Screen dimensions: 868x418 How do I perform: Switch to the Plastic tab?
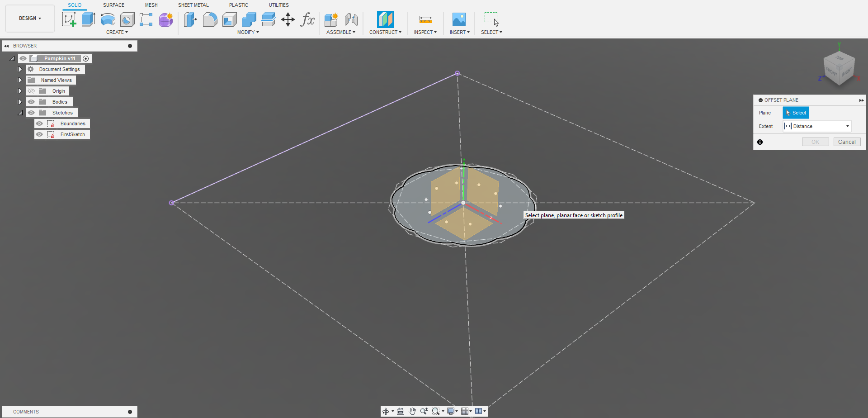[239, 5]
